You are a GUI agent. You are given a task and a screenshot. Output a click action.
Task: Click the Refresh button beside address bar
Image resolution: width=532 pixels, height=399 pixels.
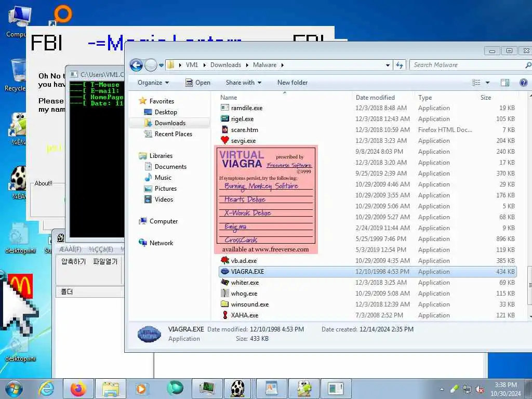pos(400,65)
